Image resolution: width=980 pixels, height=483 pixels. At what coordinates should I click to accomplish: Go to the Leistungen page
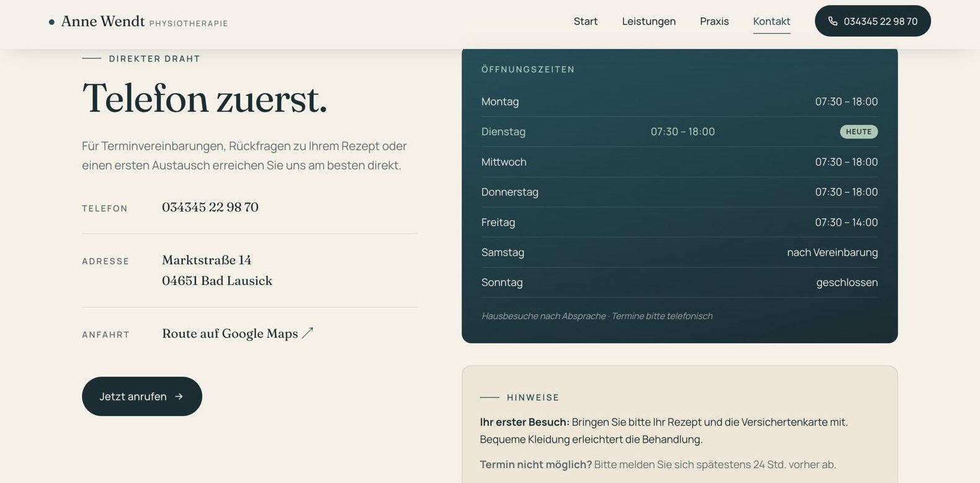click(x=649, y=21)
